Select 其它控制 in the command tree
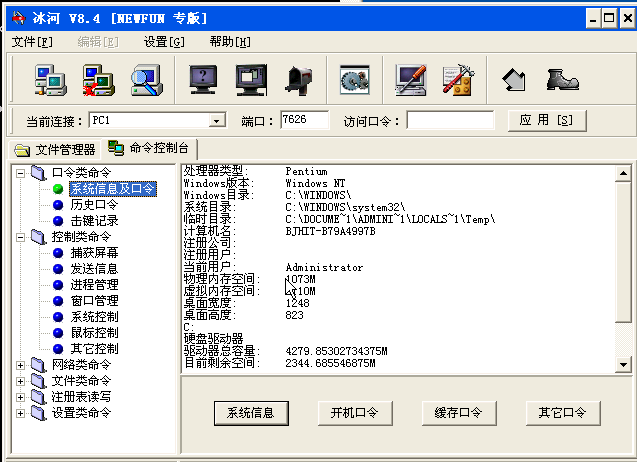The width and height of the screenshot is (637, 462). point(94,349)
